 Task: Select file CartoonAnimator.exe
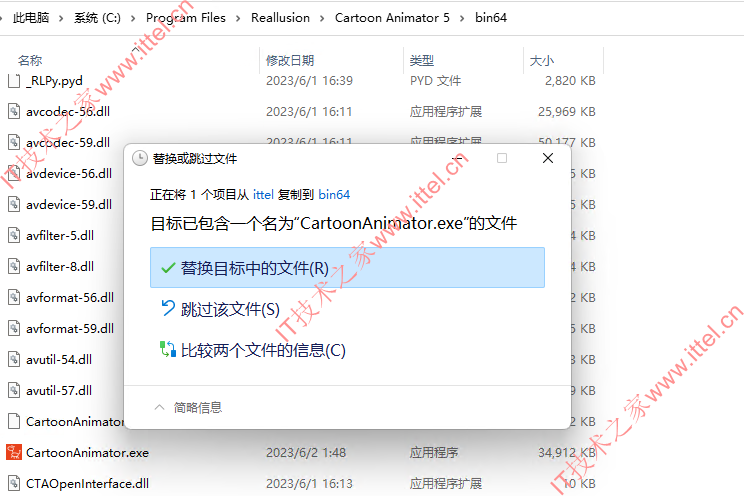87,453
